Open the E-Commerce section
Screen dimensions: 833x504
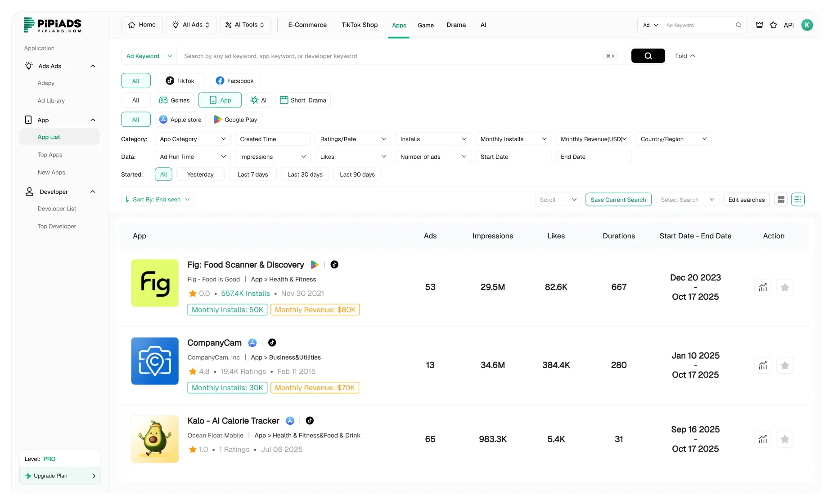307,25
